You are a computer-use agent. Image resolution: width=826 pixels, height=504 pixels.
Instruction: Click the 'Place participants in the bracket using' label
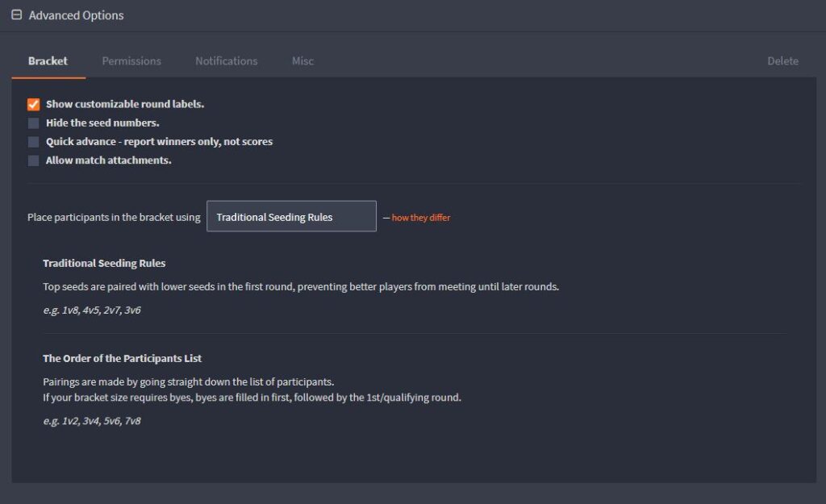pyautogui.click(x=114, y=218)
